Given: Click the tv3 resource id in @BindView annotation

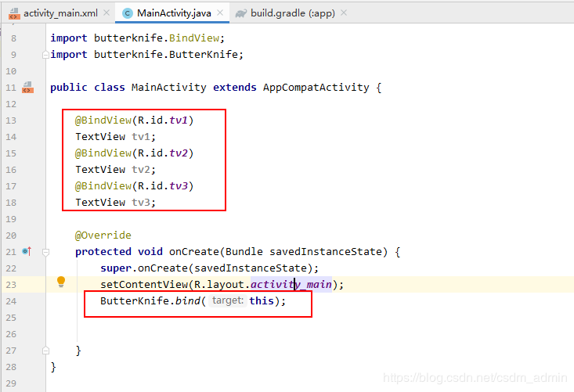Looking at the screenshot, I should point(179,186).
